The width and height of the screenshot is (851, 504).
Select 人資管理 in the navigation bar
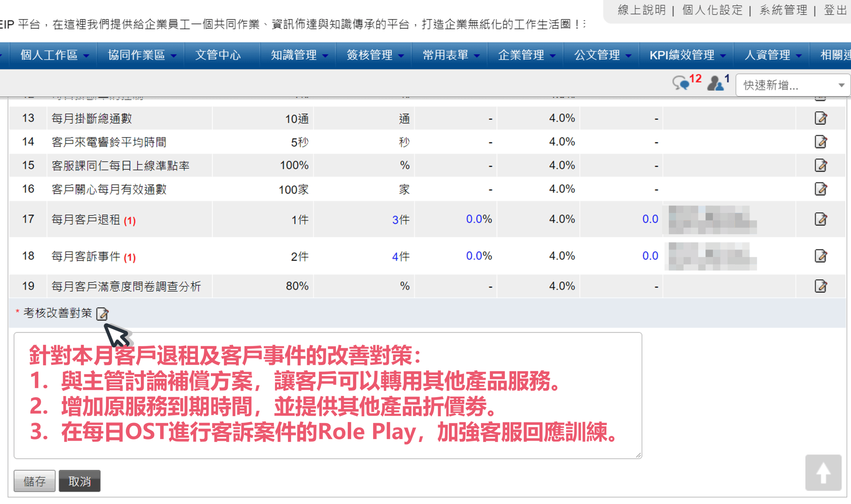pos(772,55)
